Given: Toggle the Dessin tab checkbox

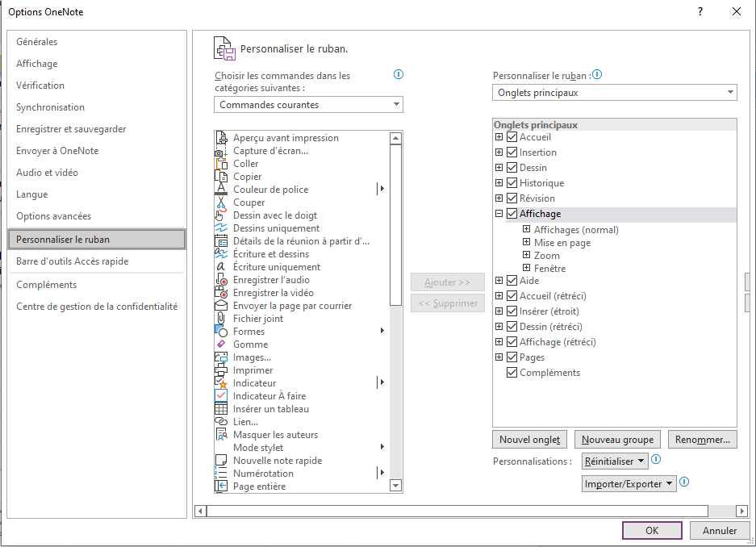Looking at the screenshot, I should [512, 168].
